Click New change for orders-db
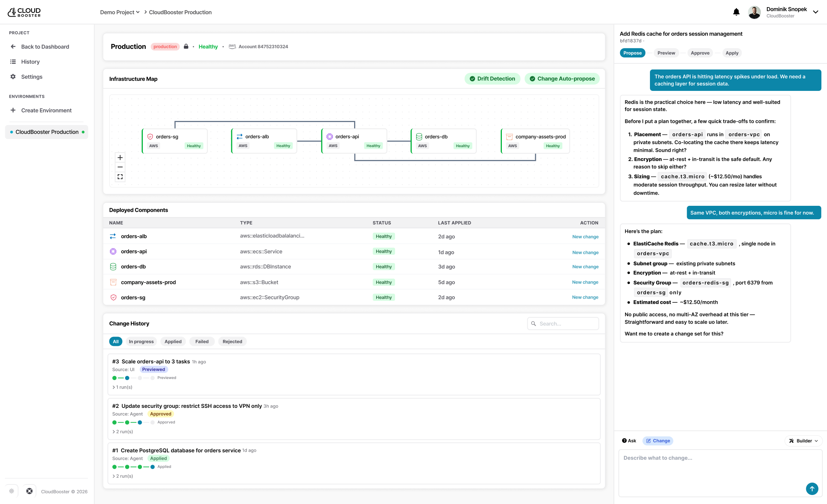 click(x=585, y=267)
